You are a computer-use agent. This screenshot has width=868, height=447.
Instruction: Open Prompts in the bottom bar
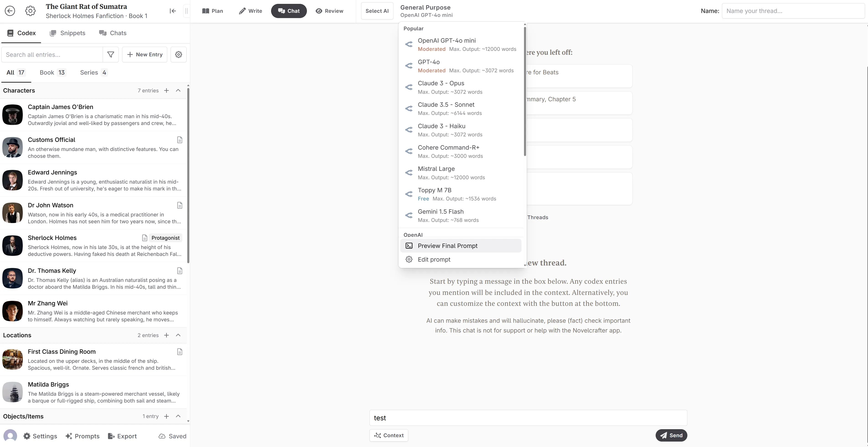click(x=82, y=436)
